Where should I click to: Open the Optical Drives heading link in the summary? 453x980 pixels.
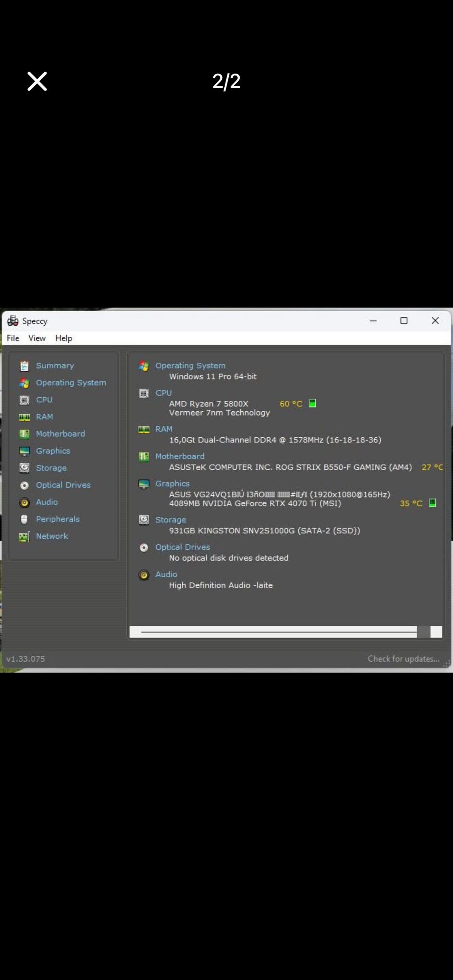click(x=183, y=547)
